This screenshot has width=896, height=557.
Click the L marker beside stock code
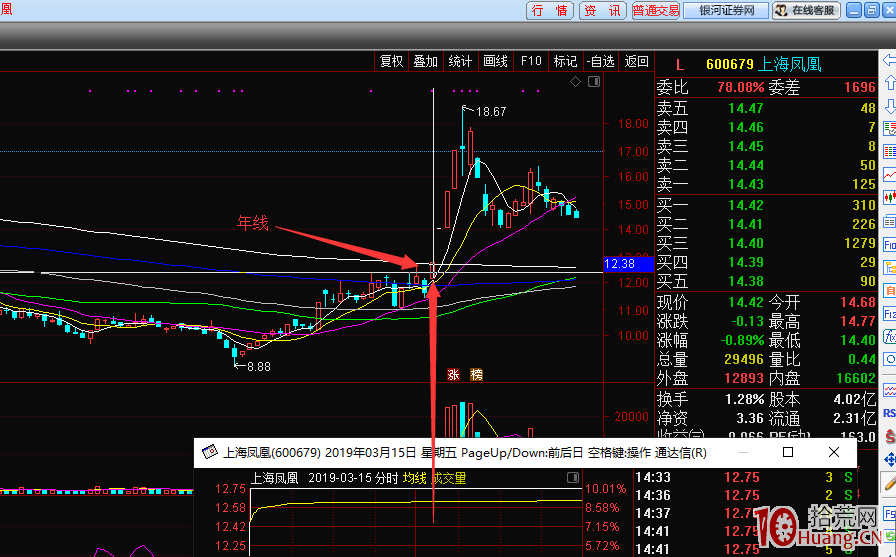(679, 65)
